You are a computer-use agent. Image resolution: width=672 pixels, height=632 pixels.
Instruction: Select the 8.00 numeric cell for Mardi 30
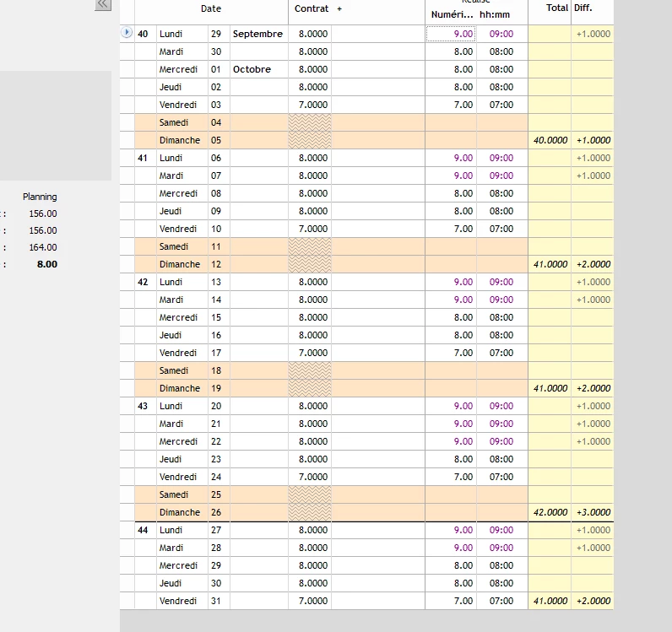coord(451,51)
